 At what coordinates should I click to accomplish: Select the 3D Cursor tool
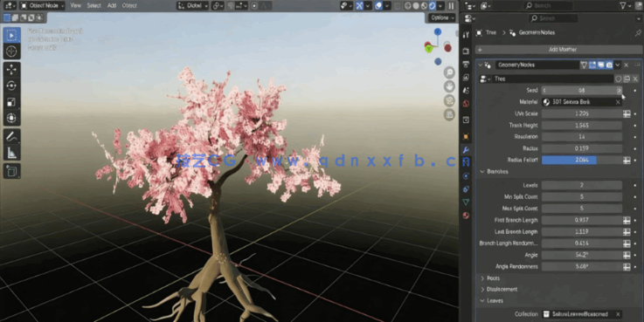point(12,51)
